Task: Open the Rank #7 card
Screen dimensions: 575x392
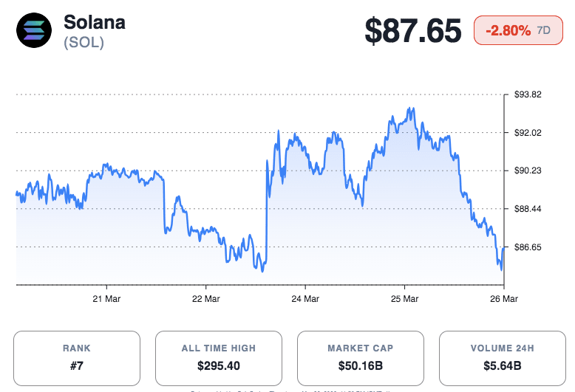Action: point(77,357)
